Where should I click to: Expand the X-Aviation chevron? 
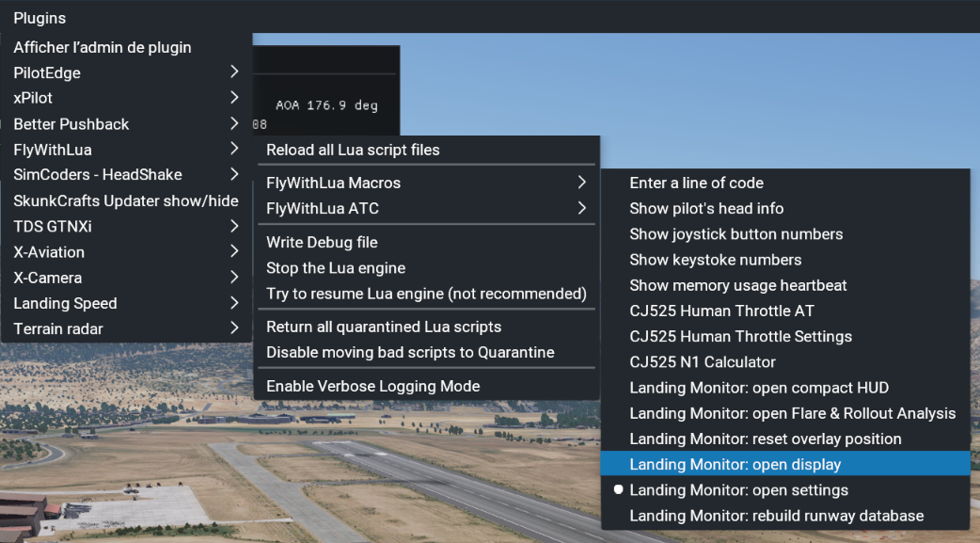pyautogui.click(x=234, y=251)
